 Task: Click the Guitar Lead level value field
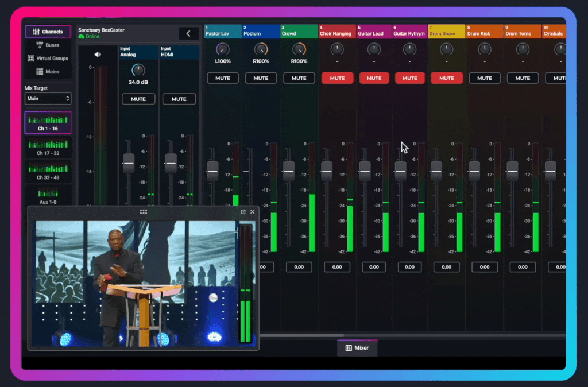pos(374,267)
